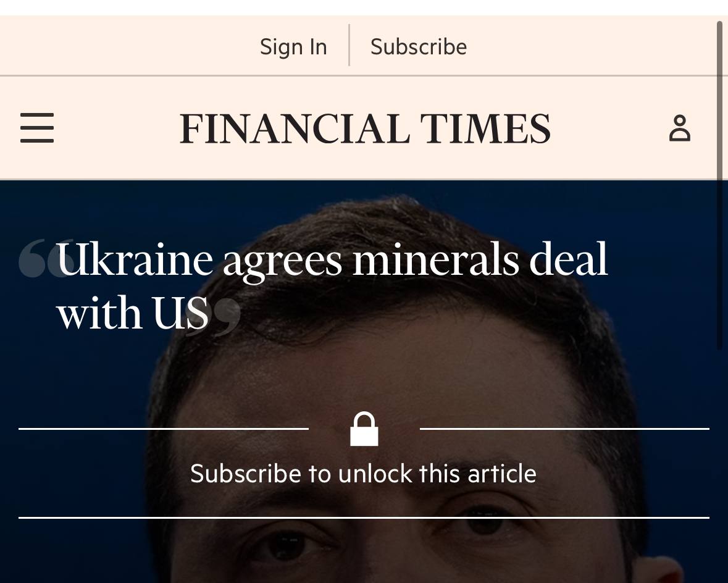The width and height of the screenshot is (728, 583).
Task: Click the separator between Sign In and Subscribe
Action: pyautogui.click(x=349, y=45)
